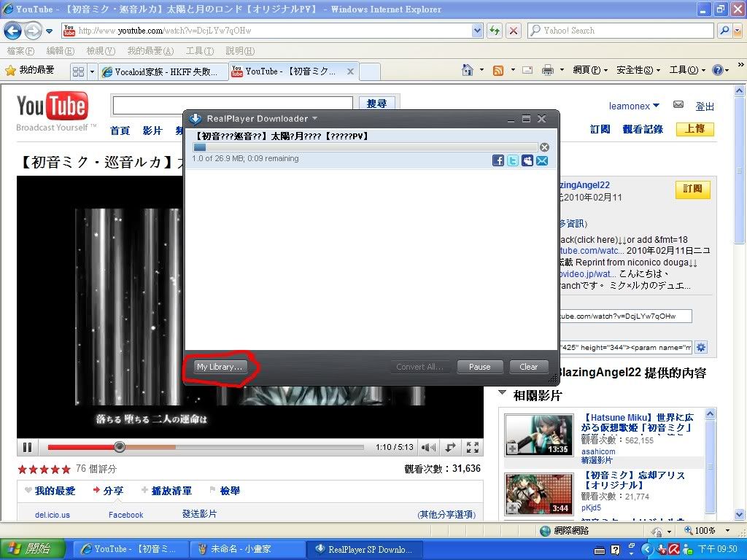Open the RealPlayer Downloader title dropdown

click(314, 119)
